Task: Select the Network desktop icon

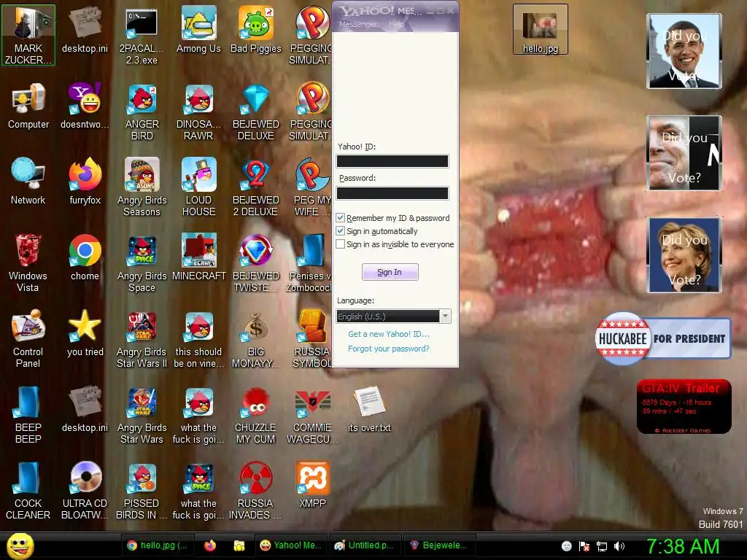Action: 28,182
